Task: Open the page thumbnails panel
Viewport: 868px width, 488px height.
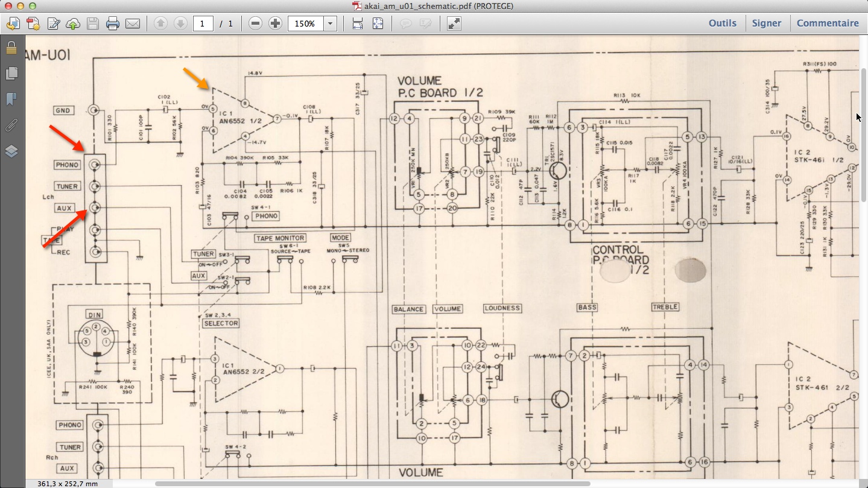Action: click(x=11, y=74)
